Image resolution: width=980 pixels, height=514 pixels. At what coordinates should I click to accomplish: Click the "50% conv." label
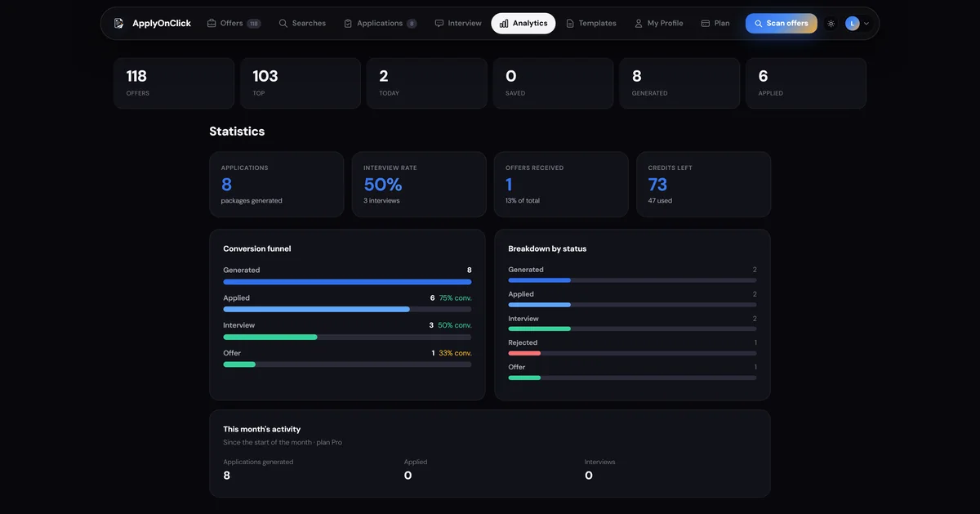[x=455, y=325]
